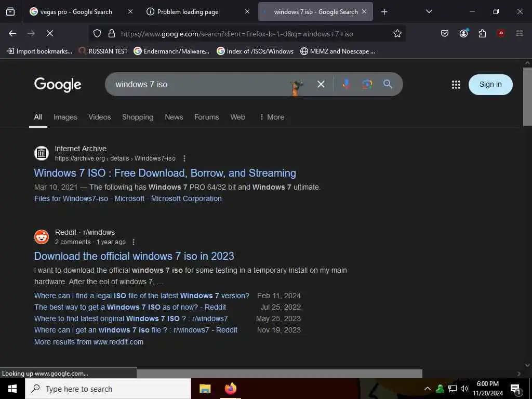Close the windows 7 iso tab
The image size is (532, 399).
(x=364, y=11)
